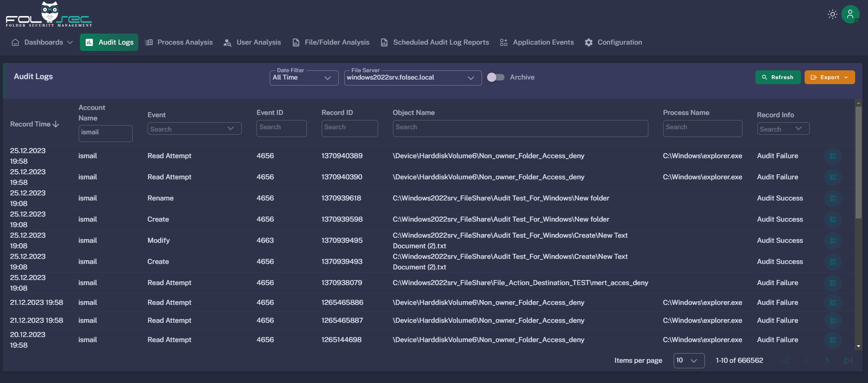Open details for record 1265144698
868x383 pixels.
pyautogui.click(x=833, y=340)
